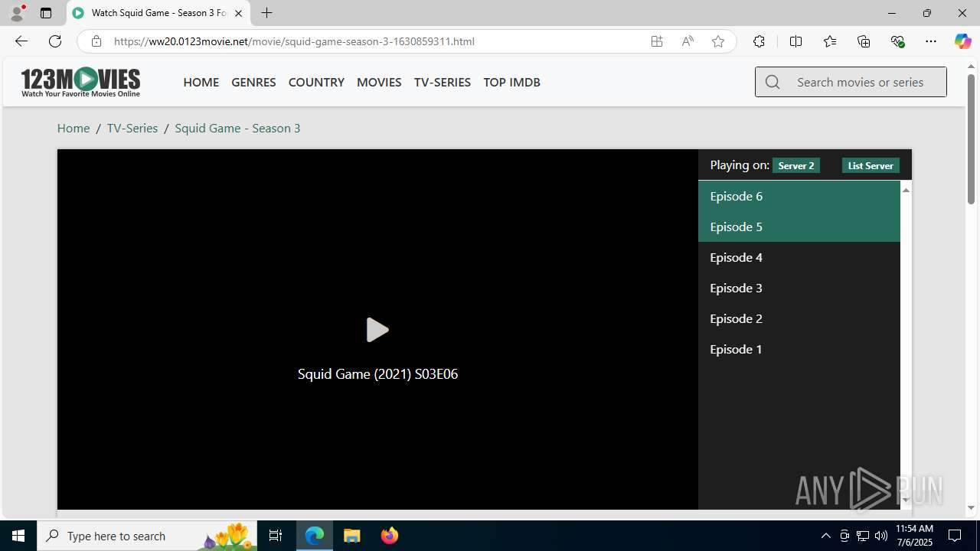This screenshot has height=551, width=980.
Task: Open the volume speaker tray icon
Action: click(x=880, y=536)
